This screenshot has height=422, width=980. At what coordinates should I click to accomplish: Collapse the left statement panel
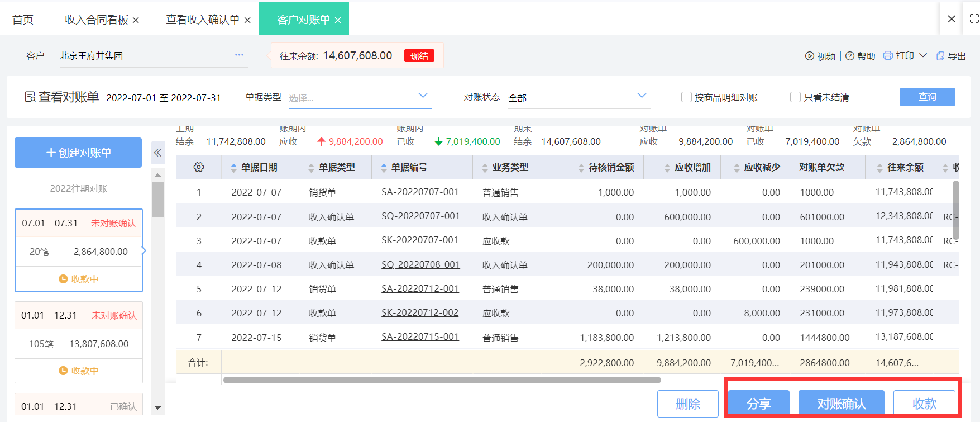coord(157,153)
